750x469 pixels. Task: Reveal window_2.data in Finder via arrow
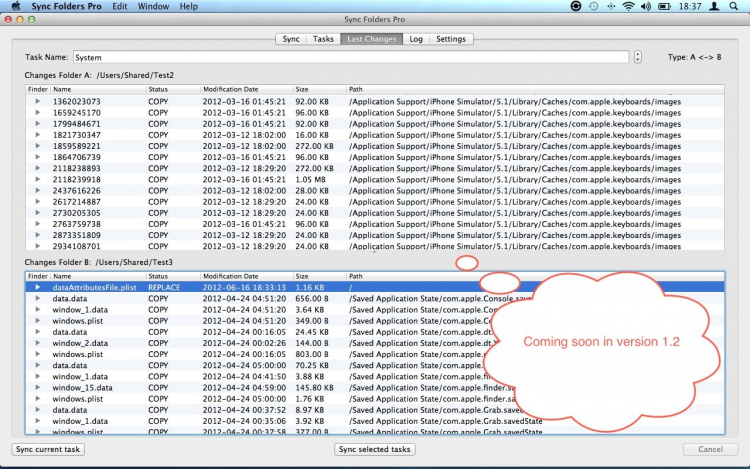37,343
